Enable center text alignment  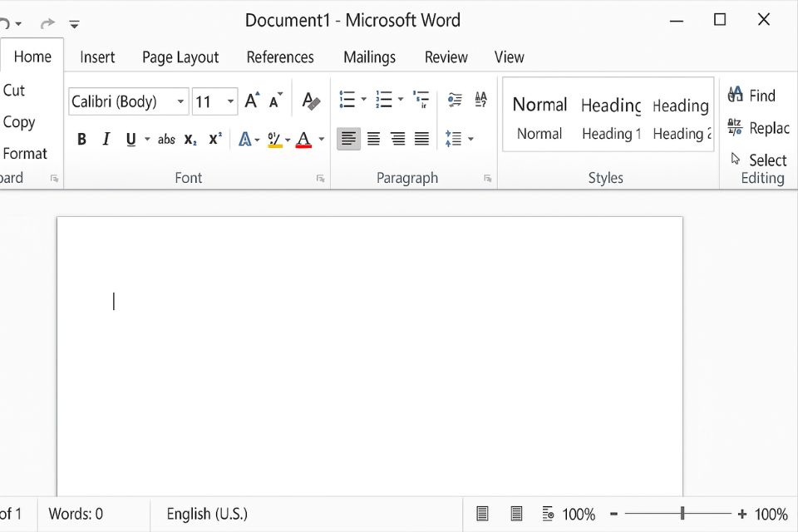[x=373, y=139]
